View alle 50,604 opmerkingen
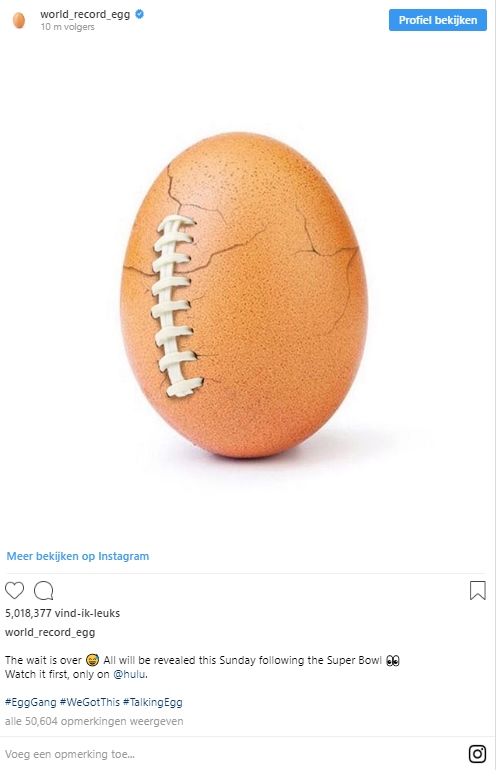 pos(94,722)
